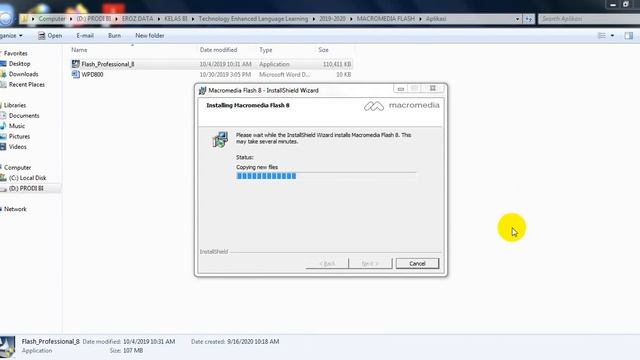The width and height of the screenshot is (640, 360).
Task: Click Aplikasi in the address bar
Action: (436, 19)
